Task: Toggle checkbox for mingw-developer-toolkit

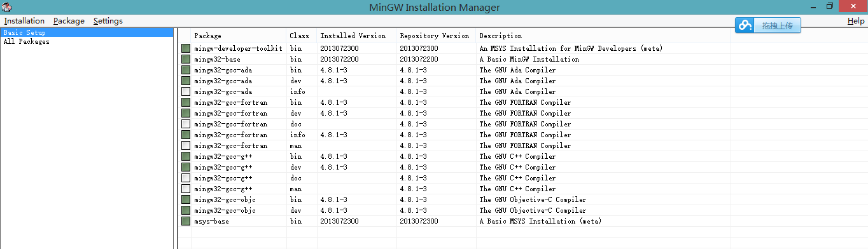Action: pos(185,48)
